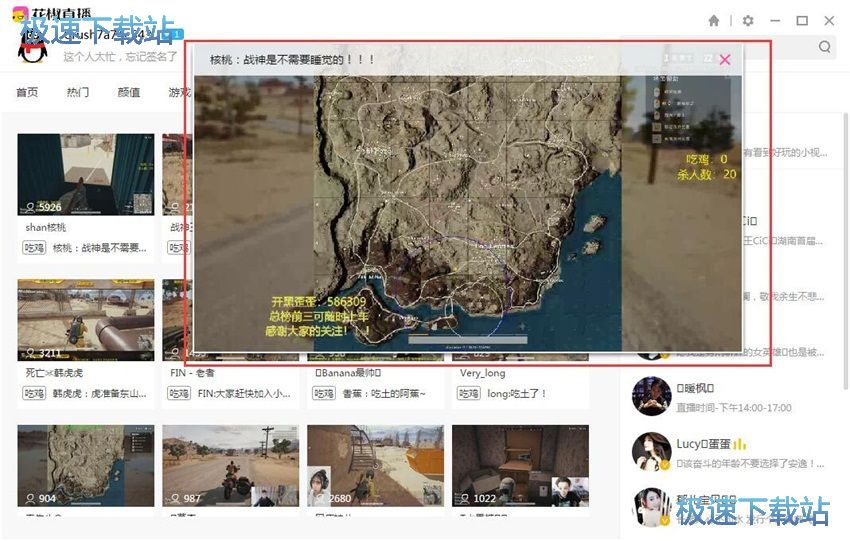Screen dimensions: 850x541
Task: Click the 吃鸡 tag under shan核桃
Action: (34, 248)
